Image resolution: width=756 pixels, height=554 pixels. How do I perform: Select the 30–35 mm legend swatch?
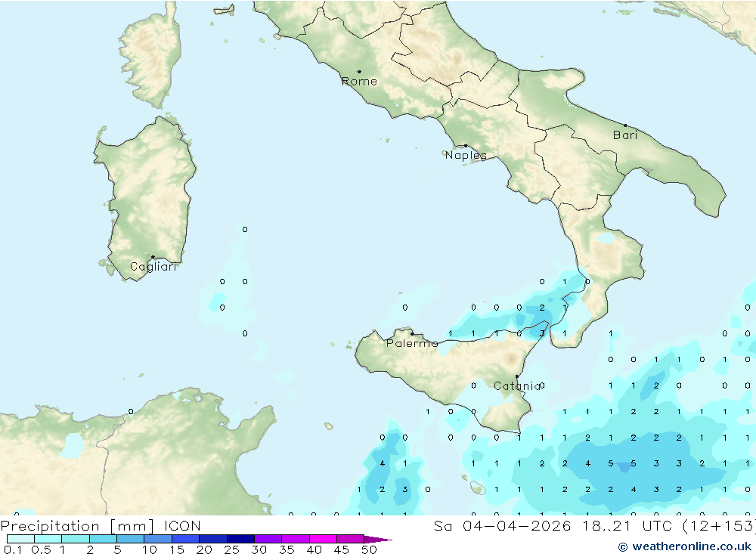pos(268,539)
